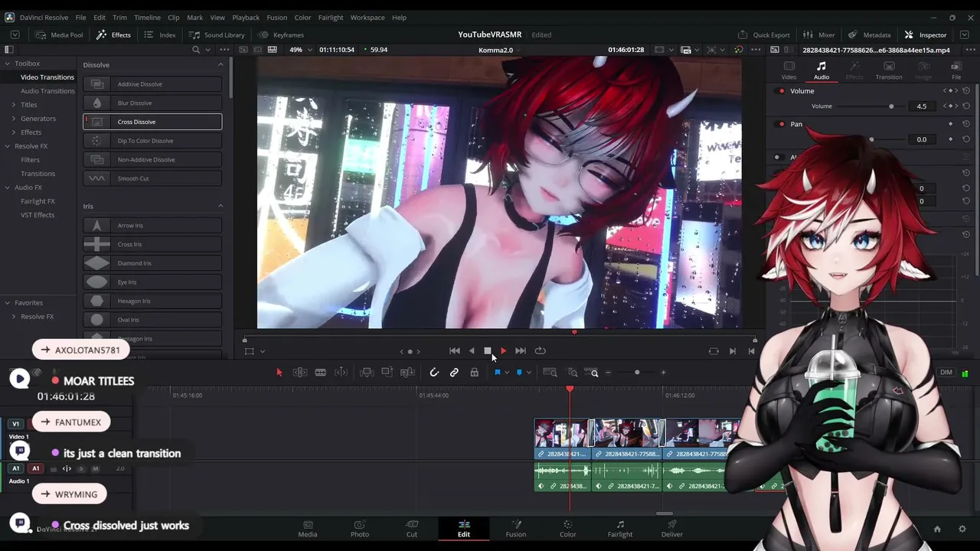Open the Inspector File tab
This screenshot has height=551, width=980.
tap(956, 70)
